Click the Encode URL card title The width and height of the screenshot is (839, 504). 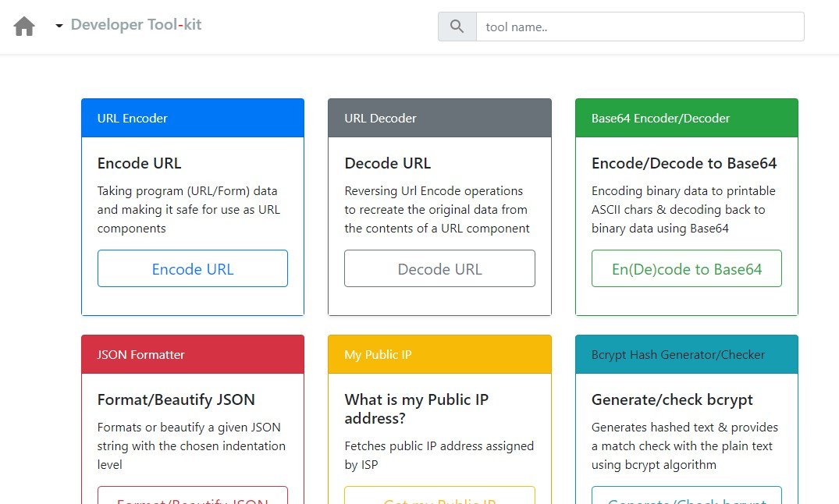[x=139, y=163]
